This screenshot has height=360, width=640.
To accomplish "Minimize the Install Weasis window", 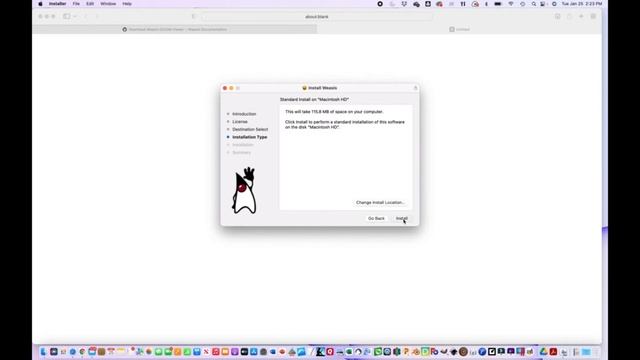I will [231, 88].
